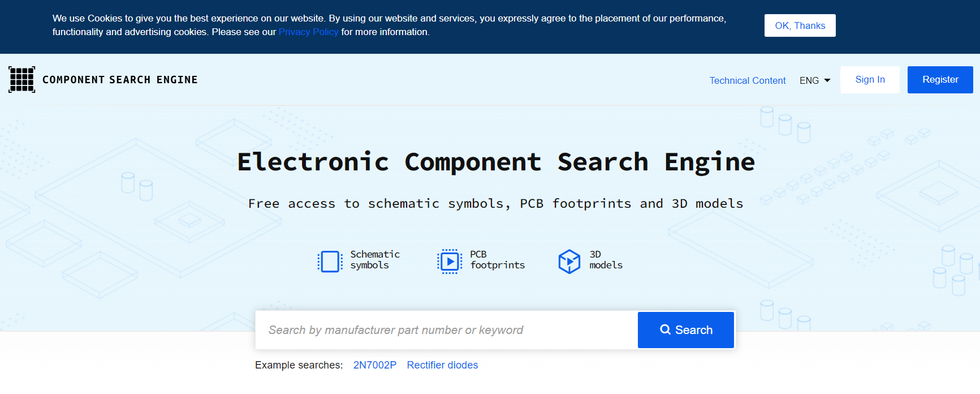The width and height of the screenshot is (980, 394).
Task: Click the COMPONENT SEARCH ENGINE site title
Action: 120,80
